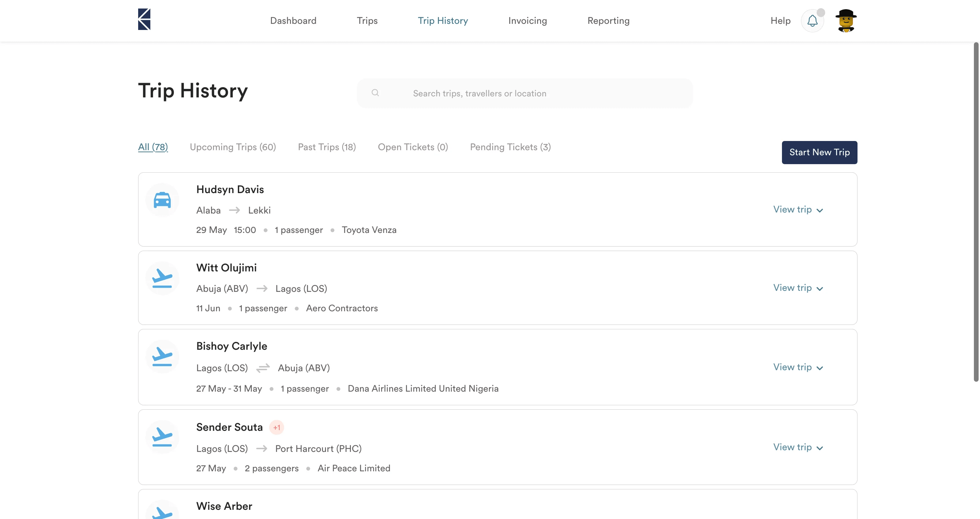The image size is (980, 519).
Task: Click the company logo icon
Action: 144,19
